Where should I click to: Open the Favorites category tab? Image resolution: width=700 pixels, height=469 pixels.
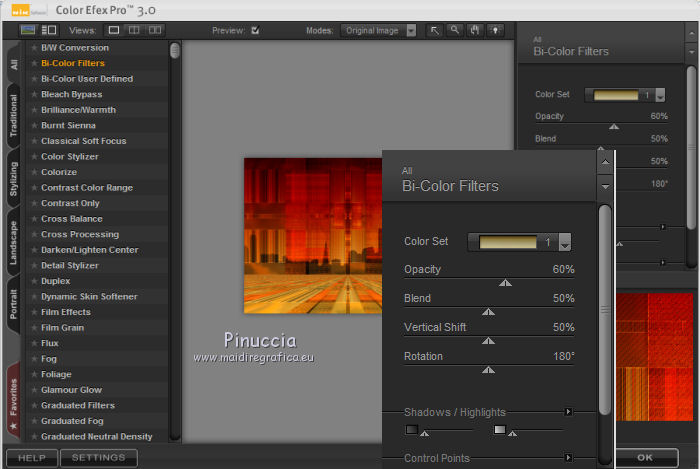[13, 399]
